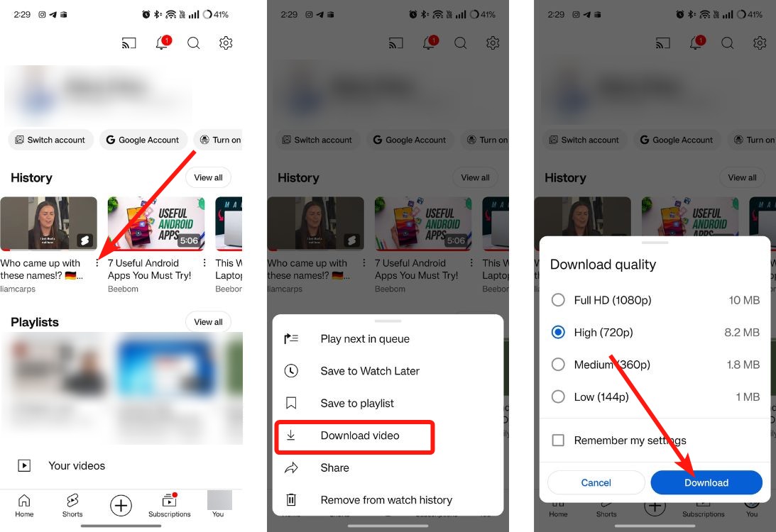Open History with View all link
Viewport: 776px width, 532px height.
point(207,177)
